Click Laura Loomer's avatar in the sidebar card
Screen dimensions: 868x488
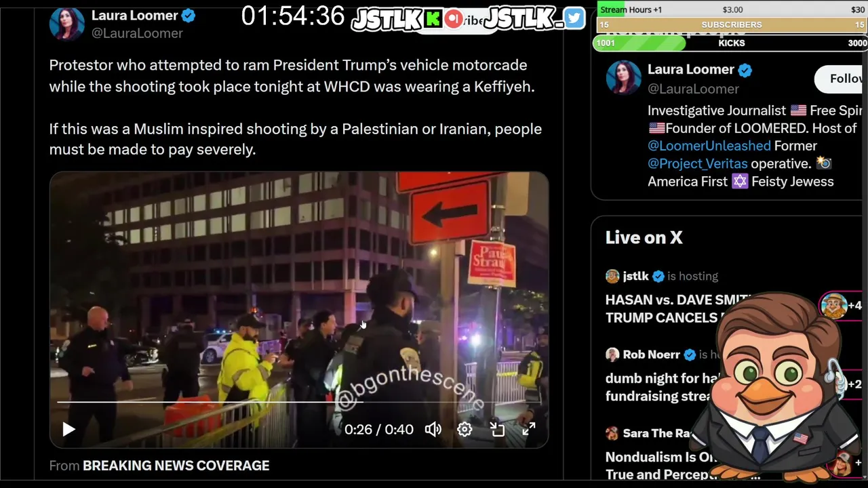click(x=623, y=77)
